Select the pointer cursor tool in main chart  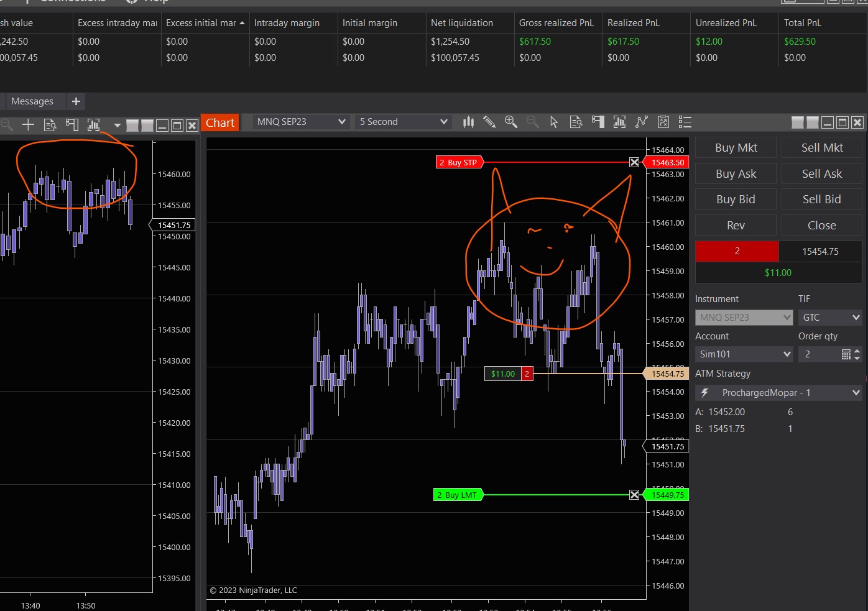554,122
